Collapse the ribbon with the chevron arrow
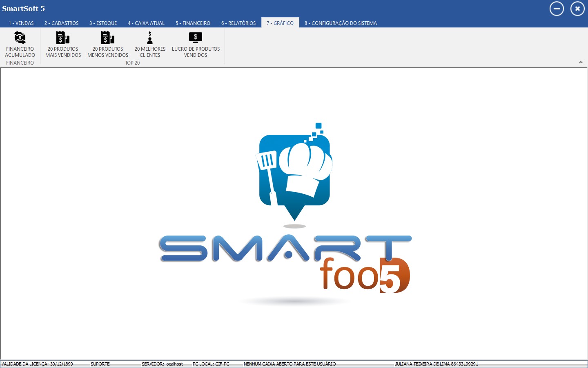 581,63
